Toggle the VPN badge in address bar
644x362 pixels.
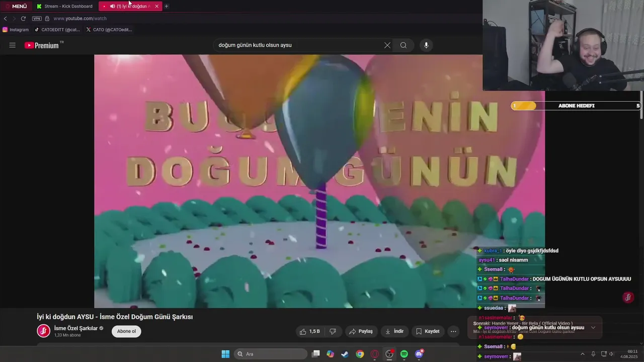37,19
